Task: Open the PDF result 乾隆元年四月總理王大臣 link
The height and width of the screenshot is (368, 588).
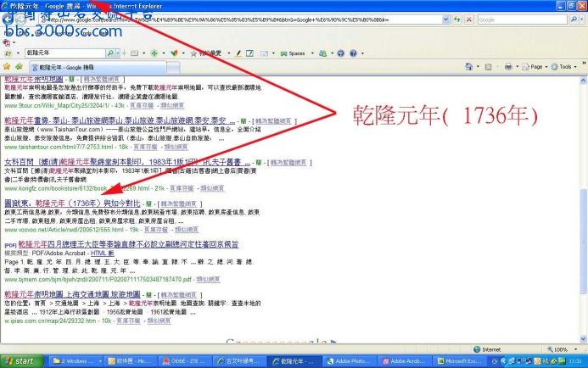Action: coord(128,244)
